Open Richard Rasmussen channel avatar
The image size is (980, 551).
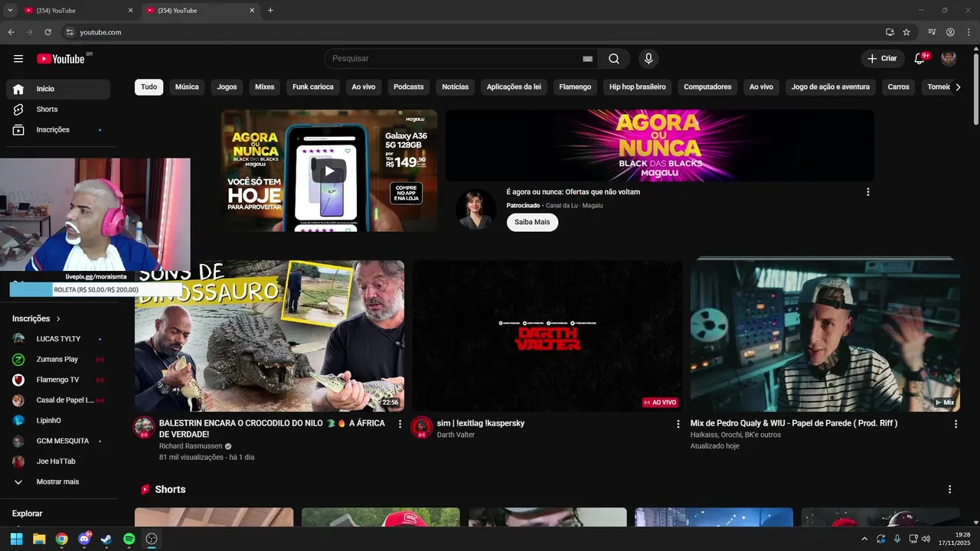pyautogui.click(x=144, y=428)
